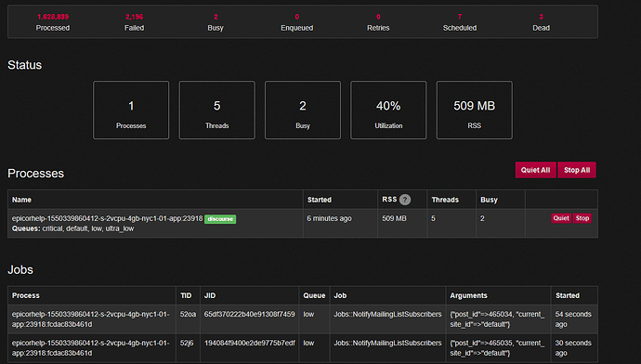Click the Status section heading
The width and height of the screenshot is (641, 364).
point(24,65)
